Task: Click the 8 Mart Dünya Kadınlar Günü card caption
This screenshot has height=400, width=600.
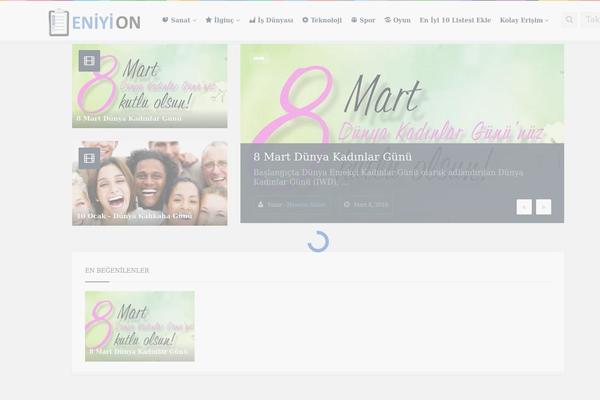Action: point(129,118)
